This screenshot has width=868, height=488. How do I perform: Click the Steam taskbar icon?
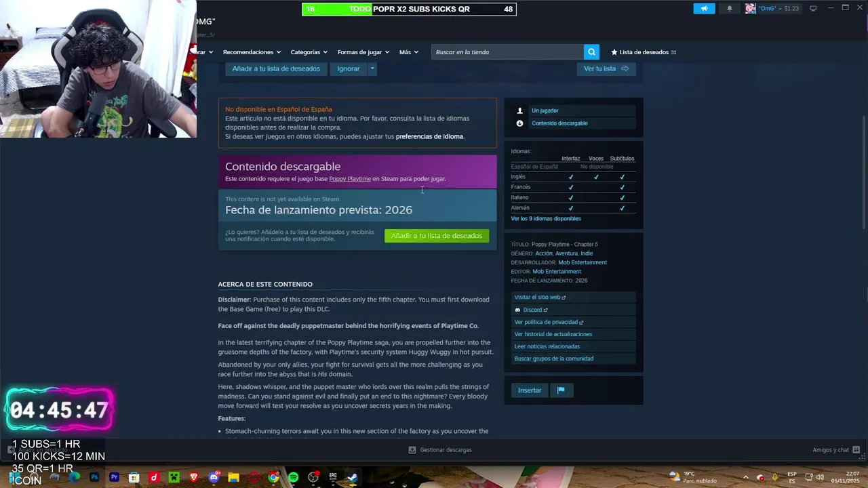pyautogui.click(x=353, y=477)
